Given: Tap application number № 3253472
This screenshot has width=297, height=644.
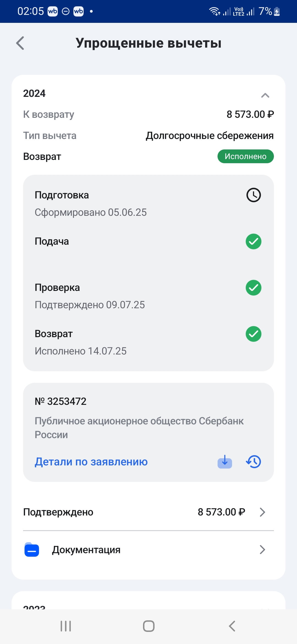Looking at the screenshot, I should [61, 401].
